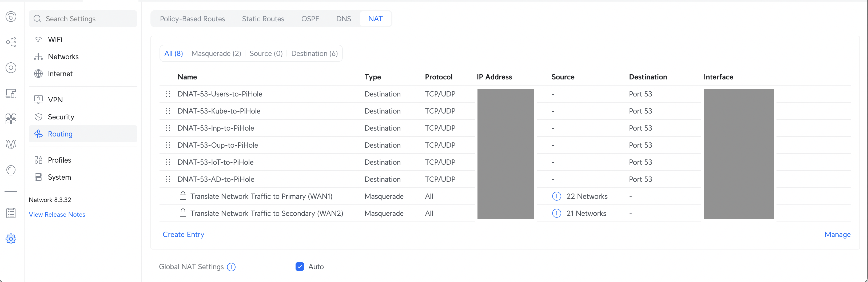Click the Internet globe icon
This screenshot has width=868, height=282.
coord(38,74)
